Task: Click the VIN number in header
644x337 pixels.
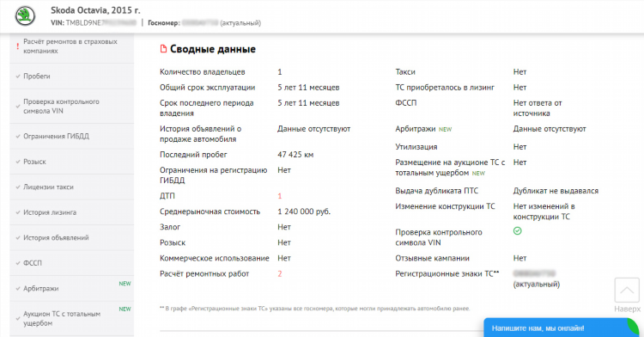Action: 101,23
